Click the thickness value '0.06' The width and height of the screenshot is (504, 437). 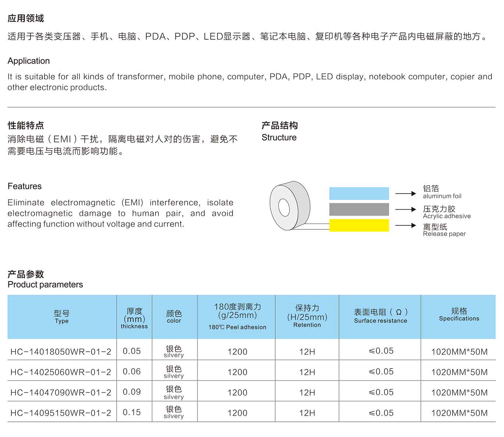pos(132,372)
